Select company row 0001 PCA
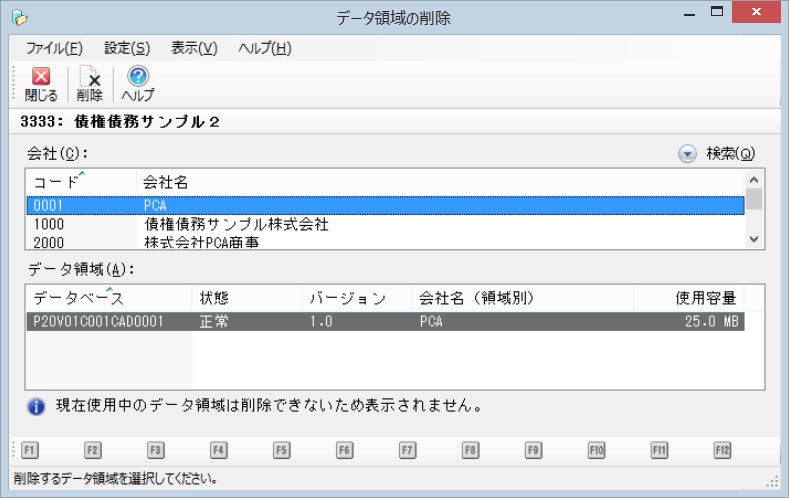Screen dimensions: 789x498 [385, 205]
